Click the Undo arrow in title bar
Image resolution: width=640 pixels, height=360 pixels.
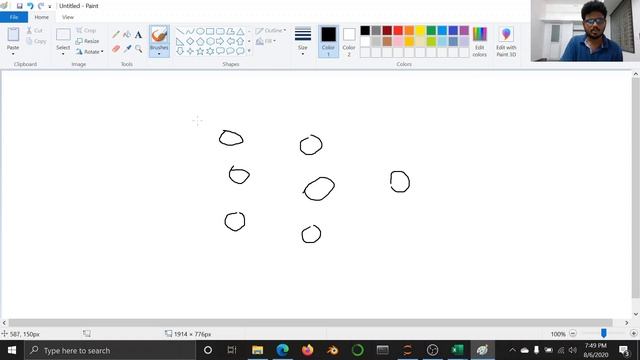pyautogui.click(x=30, y=6)
